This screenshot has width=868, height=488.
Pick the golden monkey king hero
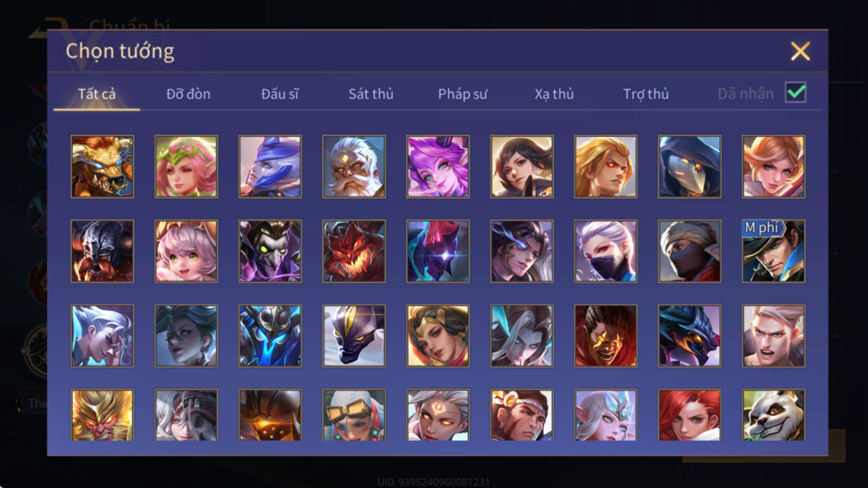(102, 415)
